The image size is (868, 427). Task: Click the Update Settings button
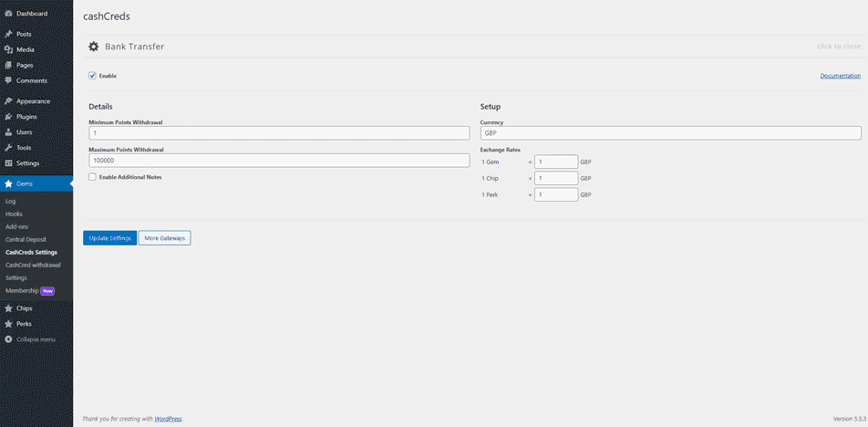(x=109, y=238)
